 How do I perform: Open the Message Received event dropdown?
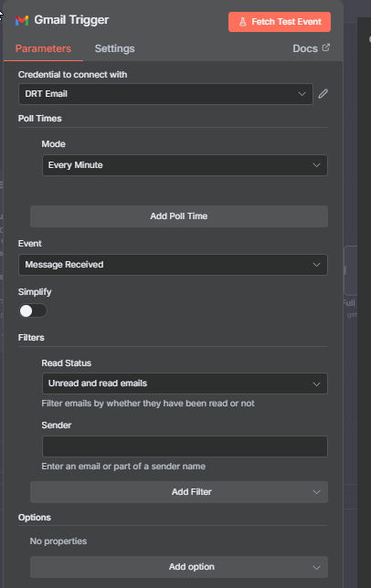[173, 265]
